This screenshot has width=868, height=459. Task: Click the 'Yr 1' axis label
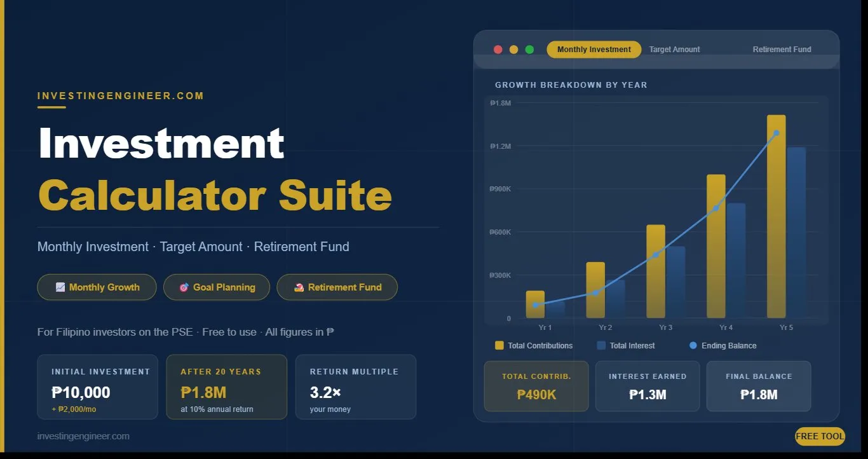545,327
